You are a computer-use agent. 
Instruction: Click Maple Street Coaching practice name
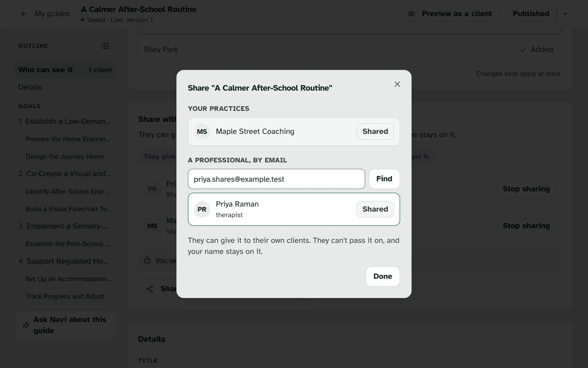point(255,131)
